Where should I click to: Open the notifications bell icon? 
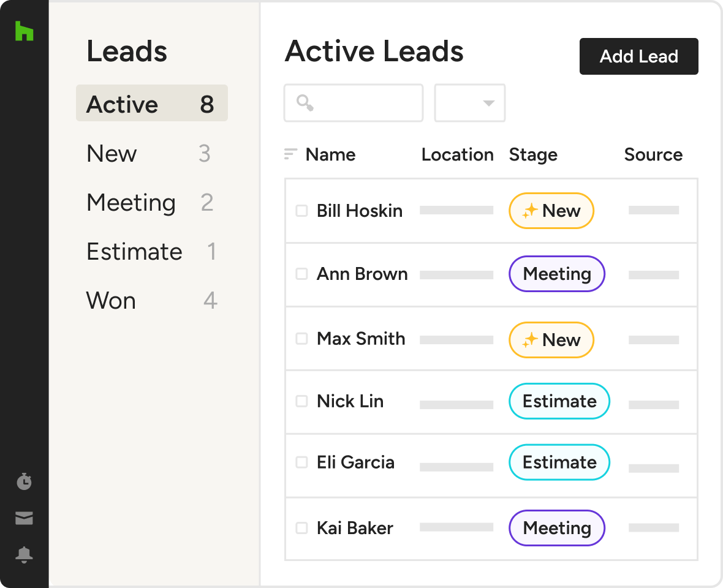tap(24, 555)
